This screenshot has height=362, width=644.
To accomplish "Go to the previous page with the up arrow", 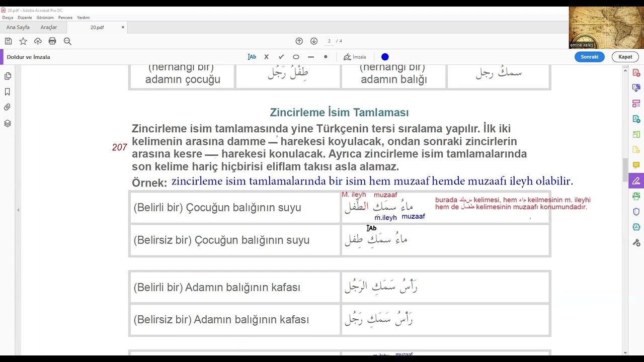I will (x=299, y=41).
